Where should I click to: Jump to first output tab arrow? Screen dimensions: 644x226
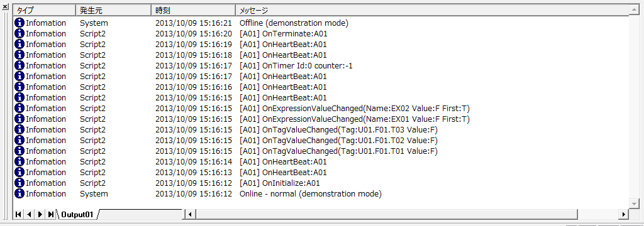click(18, 214)
